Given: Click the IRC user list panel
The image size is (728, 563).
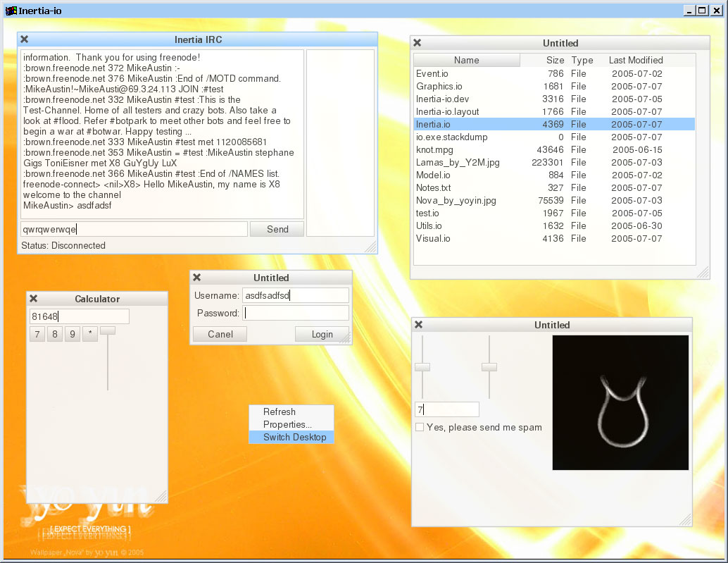Looking at the screenshot, I should pos(340,143).
